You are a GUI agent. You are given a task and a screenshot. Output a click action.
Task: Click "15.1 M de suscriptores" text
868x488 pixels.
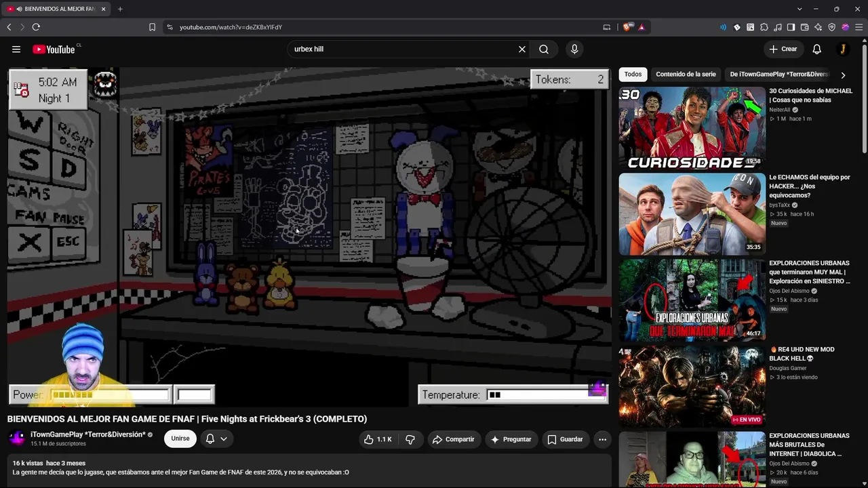58,444
